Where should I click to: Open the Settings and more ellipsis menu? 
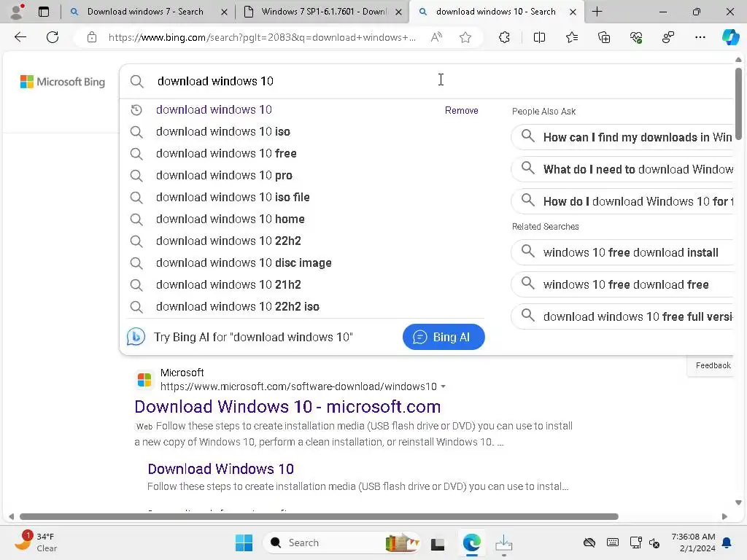tap(700, 37)
